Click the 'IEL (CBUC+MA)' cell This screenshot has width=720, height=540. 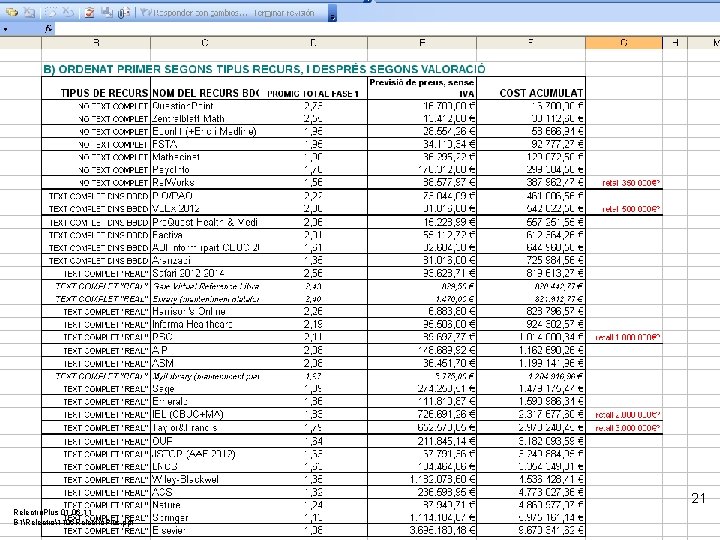click(205, 414)
